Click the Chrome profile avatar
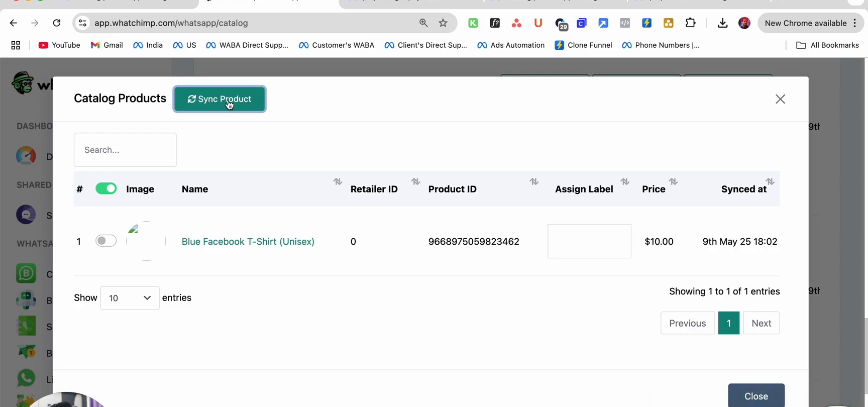 (x=744, y=23)
